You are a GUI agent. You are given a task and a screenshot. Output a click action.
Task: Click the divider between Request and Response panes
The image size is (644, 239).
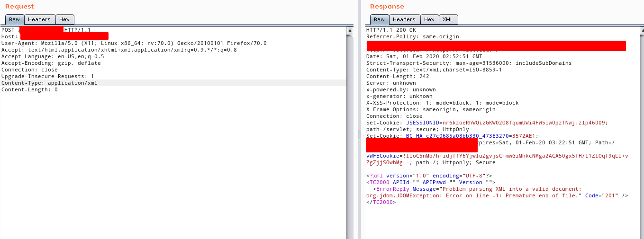(359, 135)
